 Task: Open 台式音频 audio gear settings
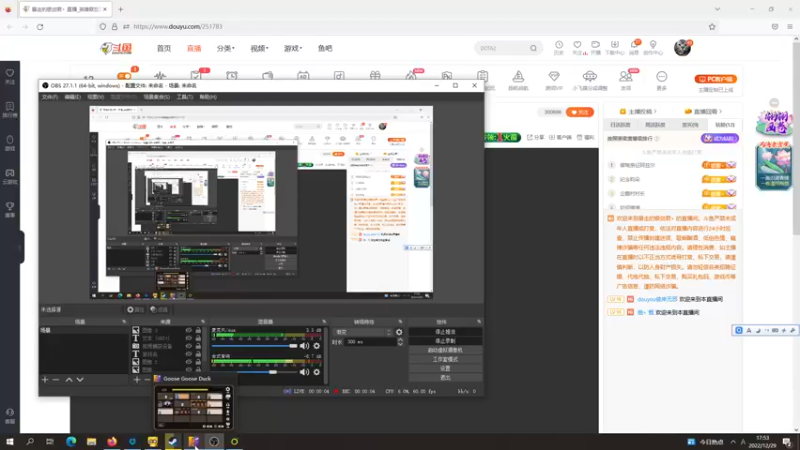tap(317, 372)
